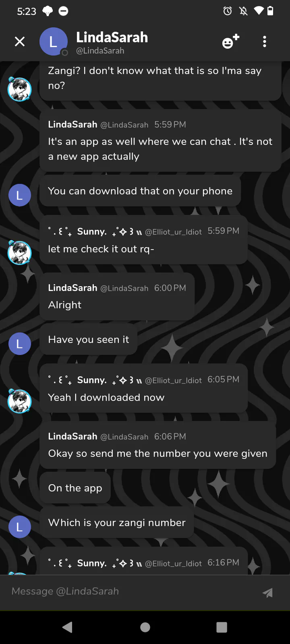The height and width of the screenshot is (644, 290).
Task: Tap the alarm clock status bar icon
Action: (228, 11)
